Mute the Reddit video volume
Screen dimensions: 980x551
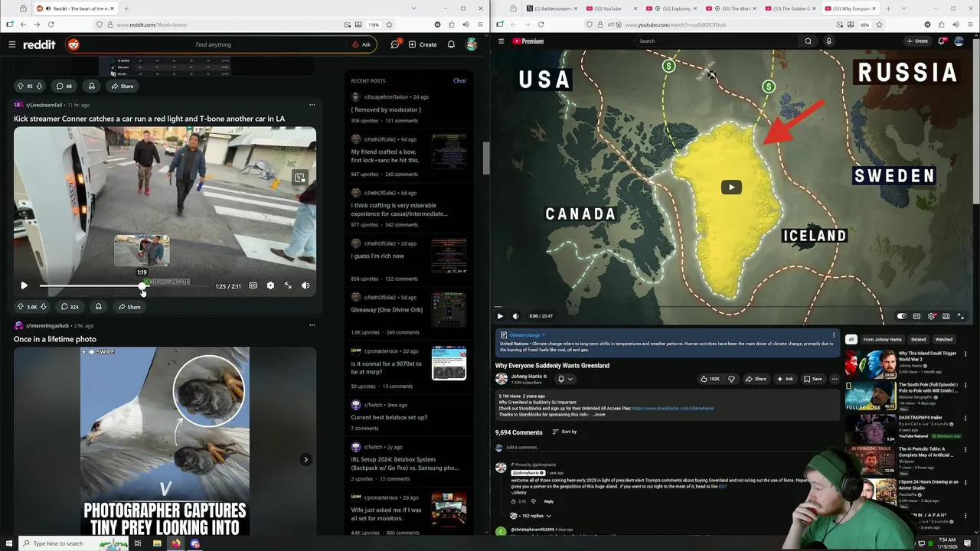click(x=305, y=285)
